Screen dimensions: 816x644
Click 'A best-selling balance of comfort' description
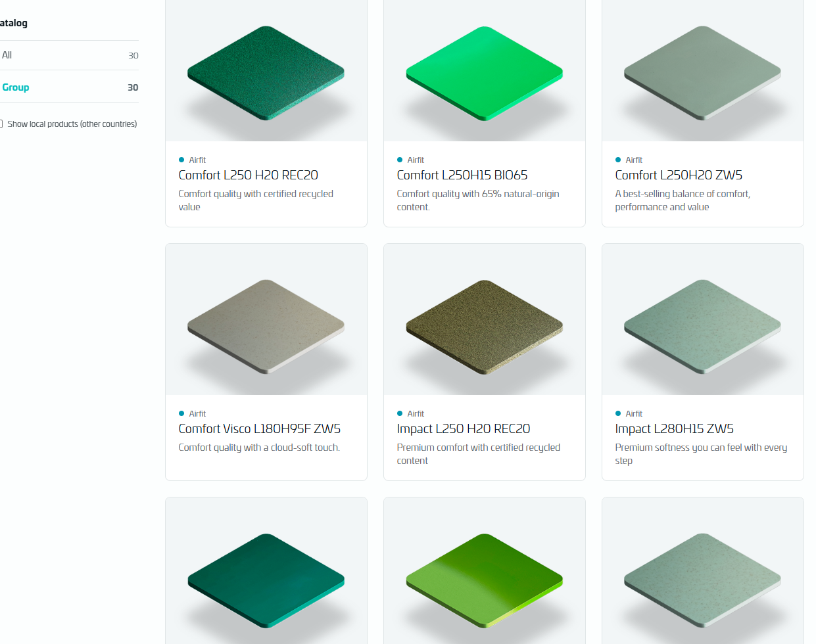pos(683,200)
